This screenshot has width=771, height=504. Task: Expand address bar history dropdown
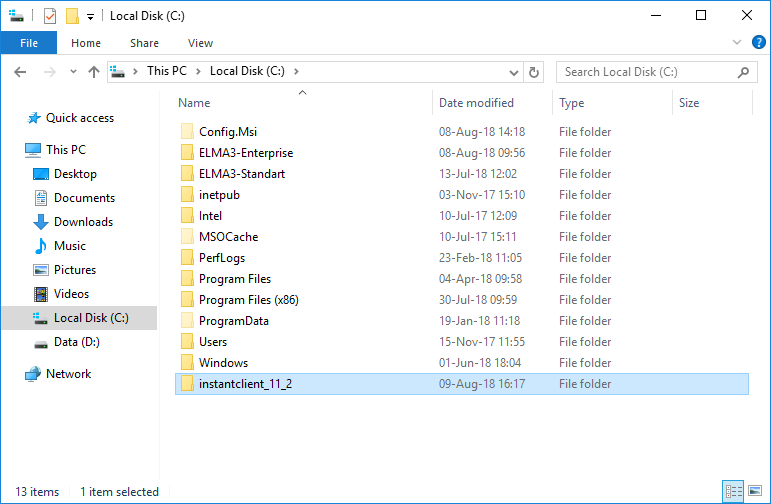pos(513,72)
